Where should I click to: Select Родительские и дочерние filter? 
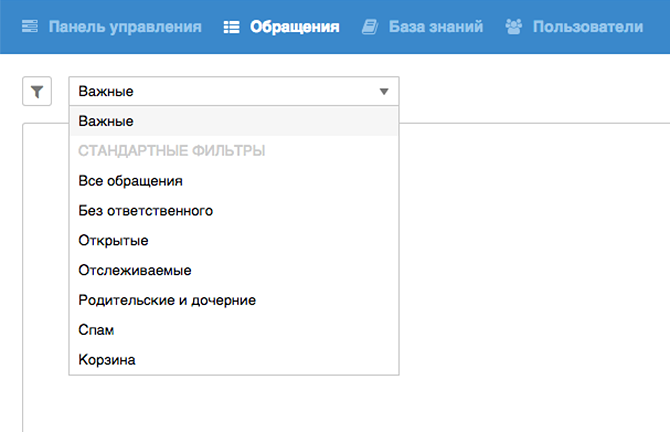[x=234, y=300]
